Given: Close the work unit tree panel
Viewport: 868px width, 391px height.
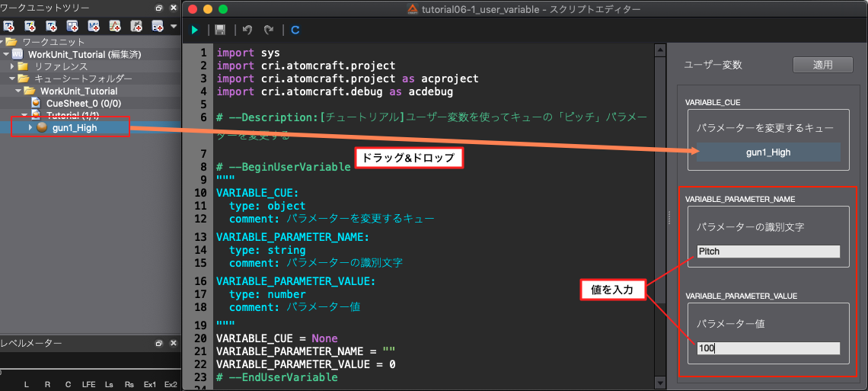Looking at the screenshot, I should [x=174, y=8].
